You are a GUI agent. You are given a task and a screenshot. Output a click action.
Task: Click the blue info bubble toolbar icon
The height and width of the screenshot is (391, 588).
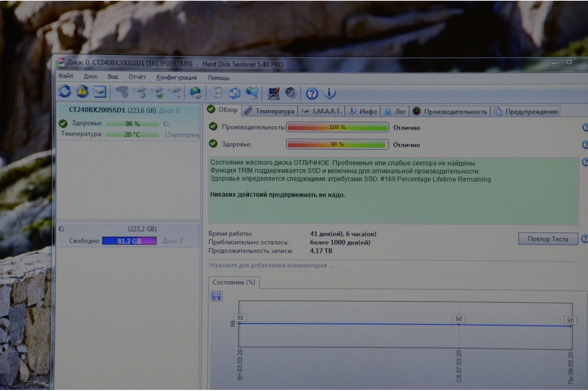(329, 94)
